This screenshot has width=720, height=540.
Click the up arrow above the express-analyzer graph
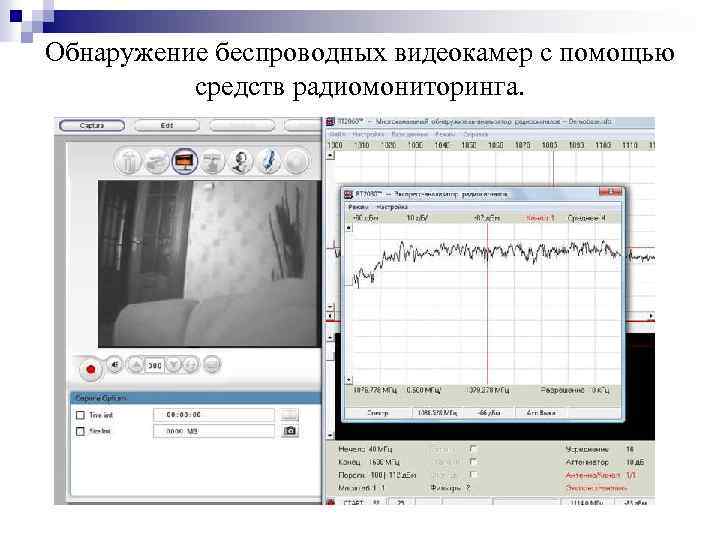point(349,228)
